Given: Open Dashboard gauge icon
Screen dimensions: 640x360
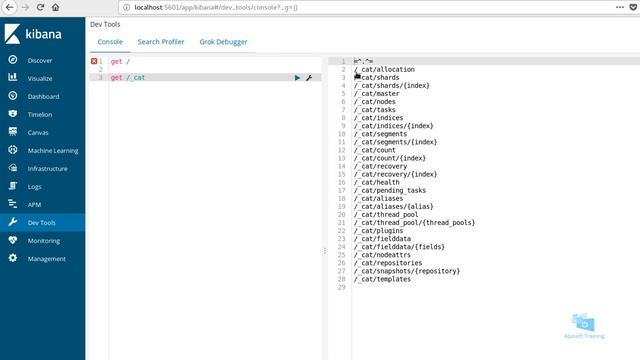Looking at the screenshot, I should (13, 96).
